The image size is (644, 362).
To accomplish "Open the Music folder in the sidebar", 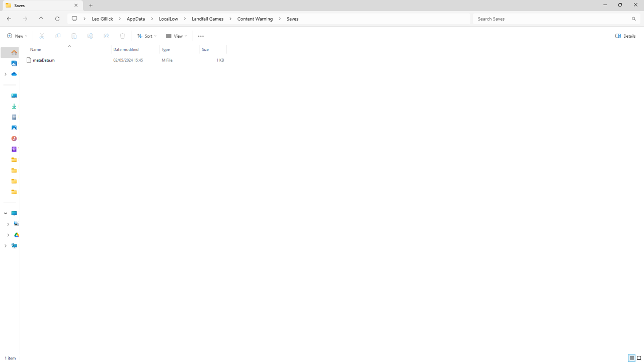I will 14,138.
